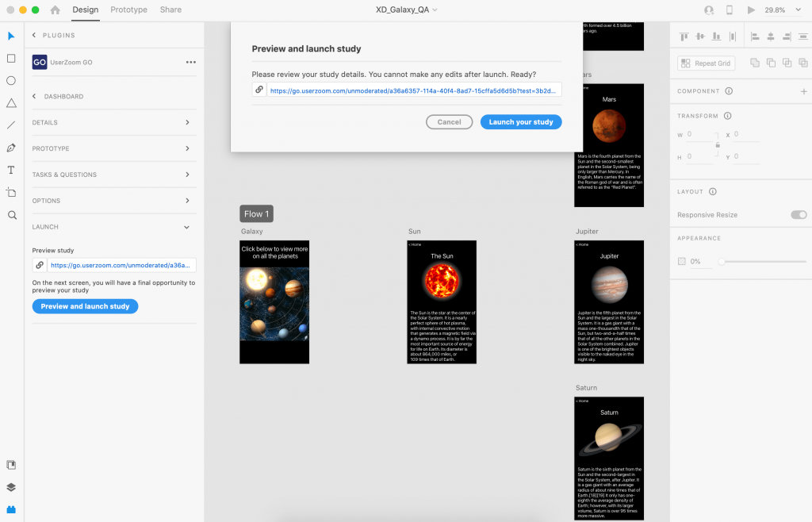Select the Line tool
The image size is (812, 522).
[11, 125]
